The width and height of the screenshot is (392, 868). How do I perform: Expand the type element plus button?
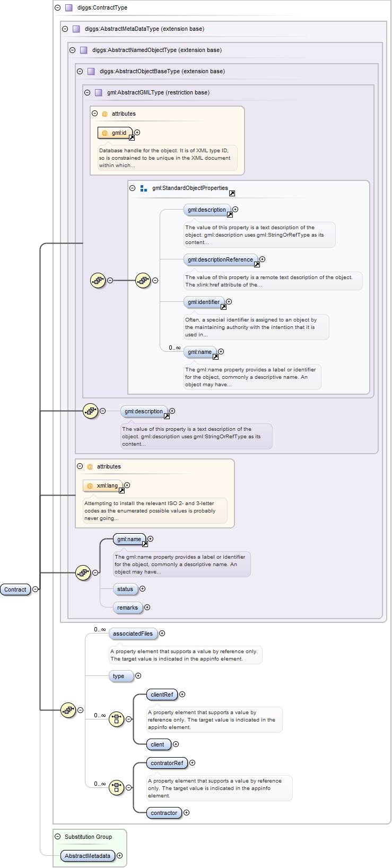138,676
